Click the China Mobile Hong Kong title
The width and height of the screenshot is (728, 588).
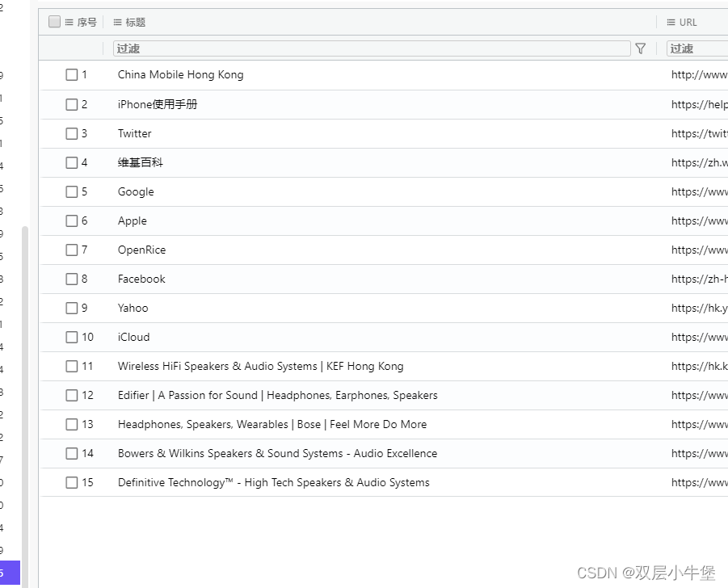tap(181, 75)
